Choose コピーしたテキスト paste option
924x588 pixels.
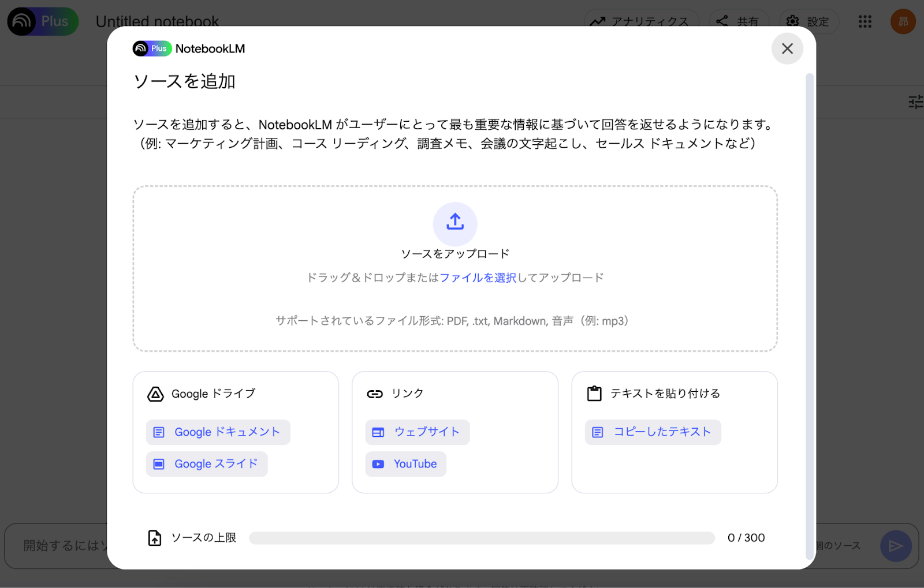pyautogui.click(x=653, y=432)
